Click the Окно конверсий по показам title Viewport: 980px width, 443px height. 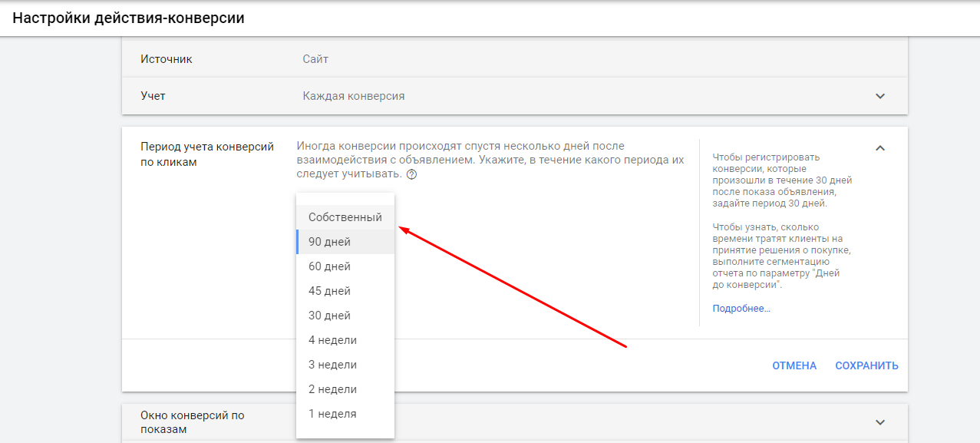click(x=192, y=422)
